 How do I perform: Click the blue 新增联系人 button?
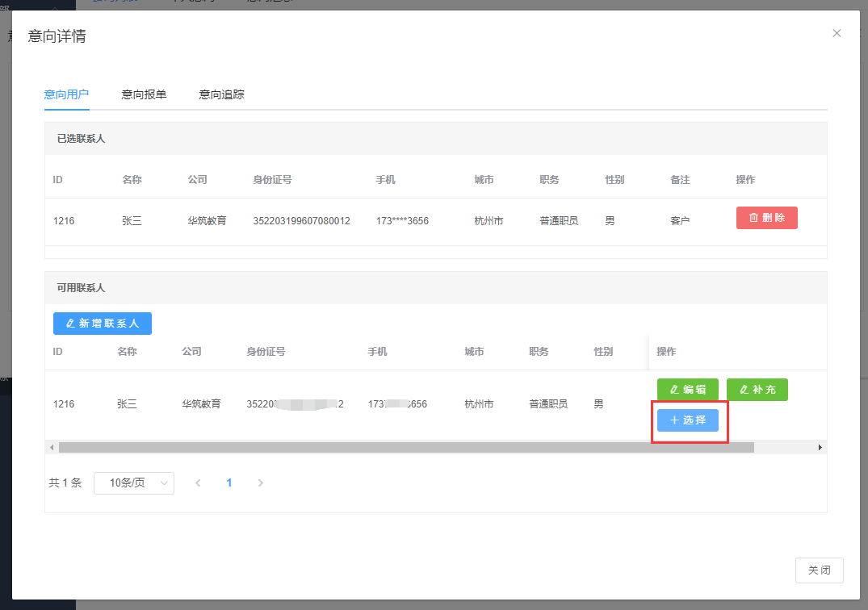point(103,323)
